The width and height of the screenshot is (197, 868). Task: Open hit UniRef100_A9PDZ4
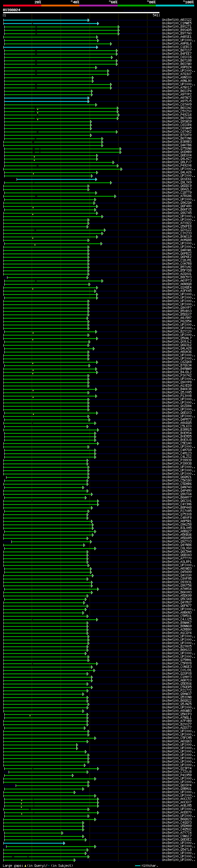coord(177,67)
